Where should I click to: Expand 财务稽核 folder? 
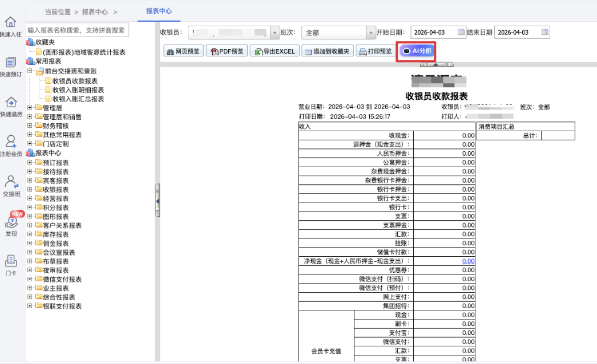30,126
